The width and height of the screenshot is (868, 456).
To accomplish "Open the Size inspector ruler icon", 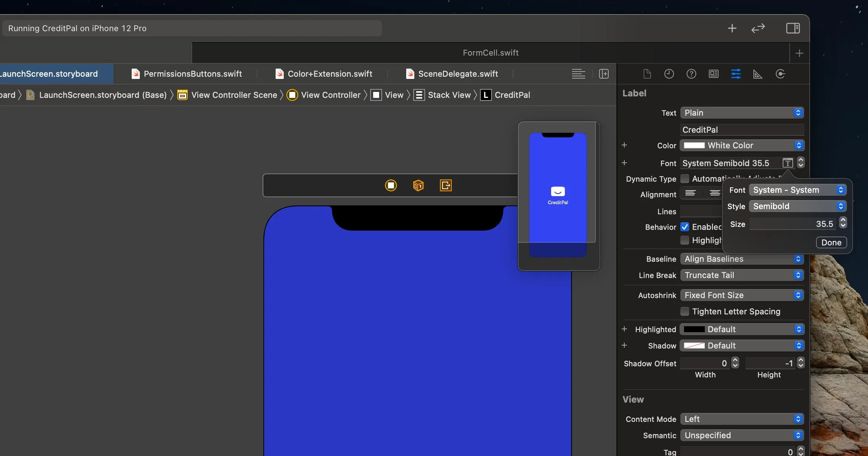I will [757, 74].
